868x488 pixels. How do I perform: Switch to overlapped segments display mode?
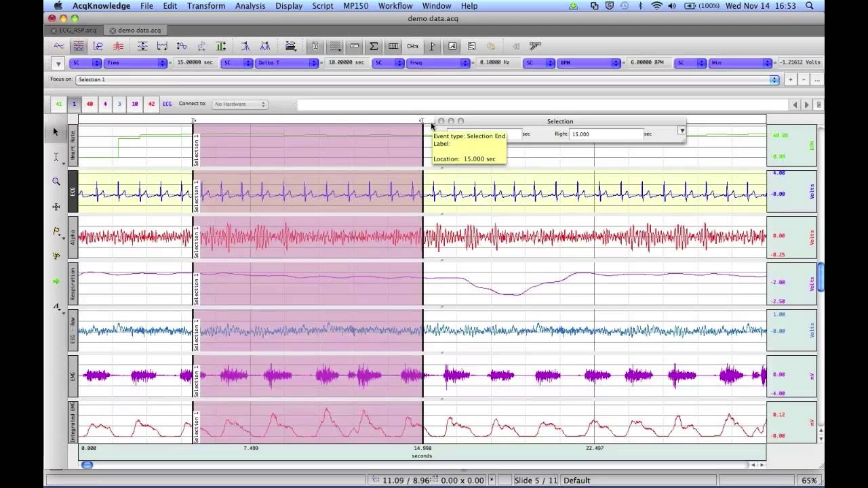[118, 46]
